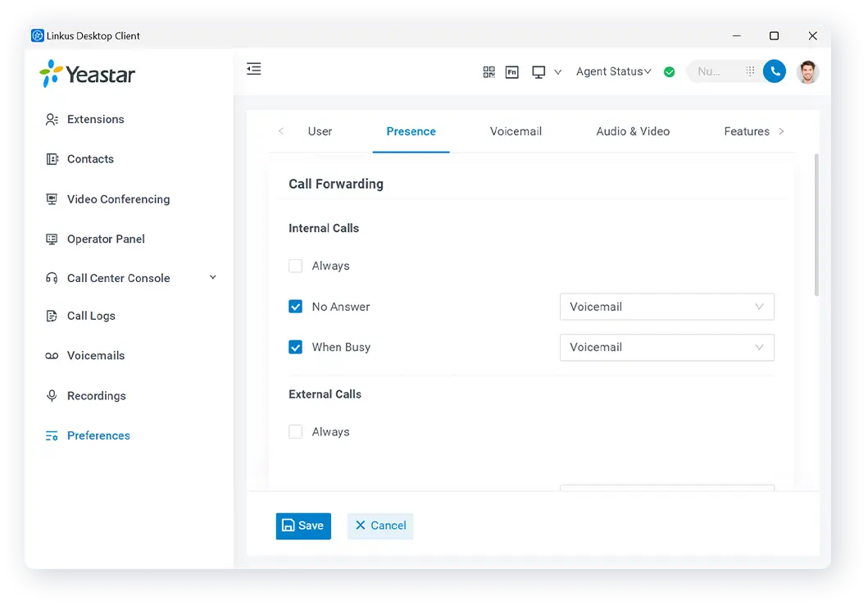868x606 pixels.
Task: Expand the Agent Status dropdown
Action: tap(613, 72)
